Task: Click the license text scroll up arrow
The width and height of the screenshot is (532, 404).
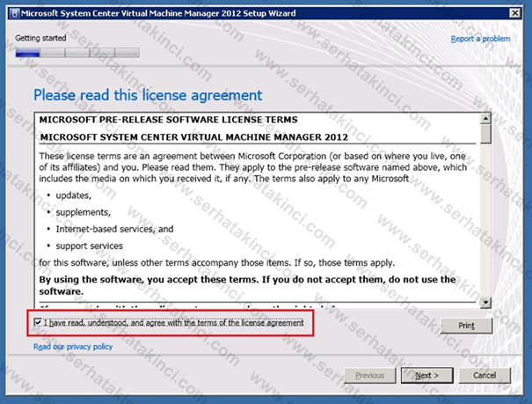Action: coord(485,119)
